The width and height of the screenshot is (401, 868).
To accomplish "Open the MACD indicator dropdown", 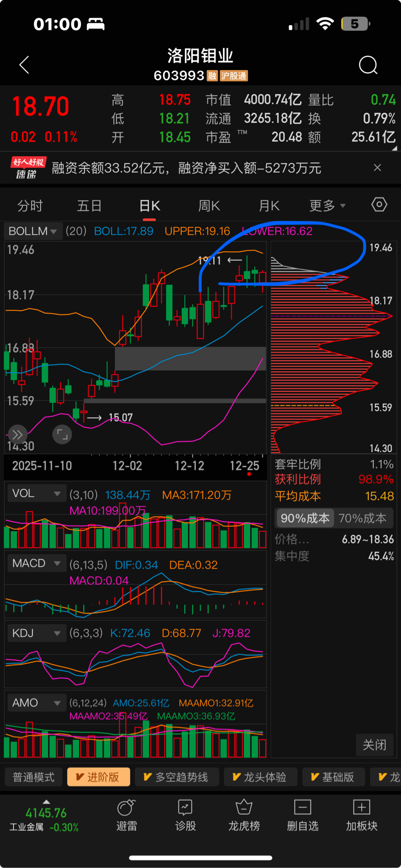I will pos(36,564).
